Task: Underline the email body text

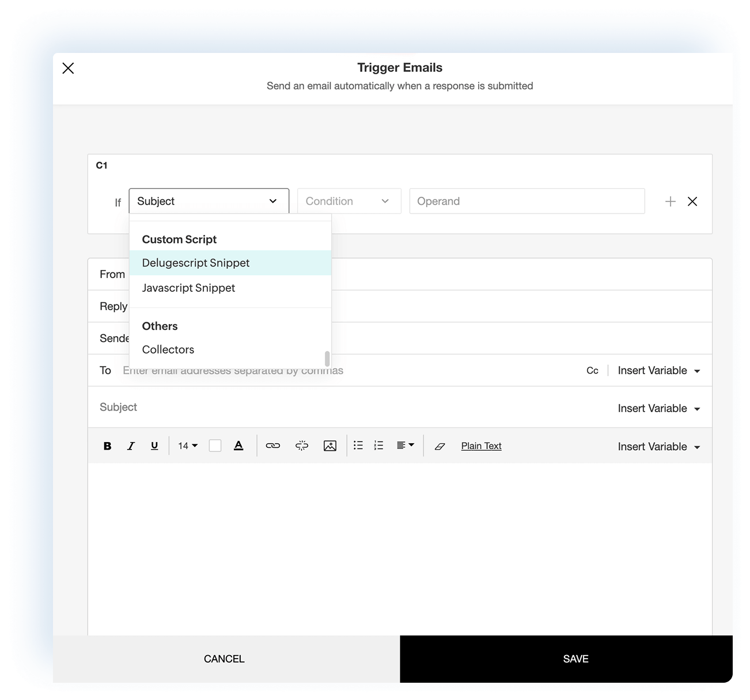Action: point(154,445)
